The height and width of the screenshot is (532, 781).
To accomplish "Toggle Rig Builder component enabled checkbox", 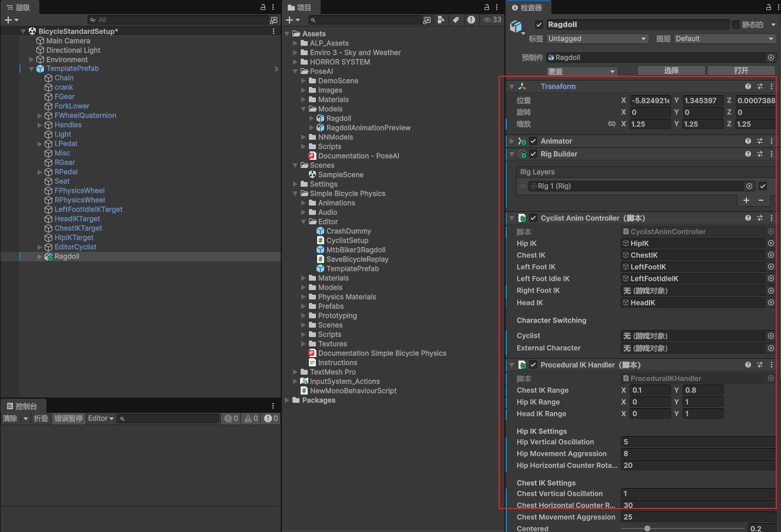I will point(533,154).
